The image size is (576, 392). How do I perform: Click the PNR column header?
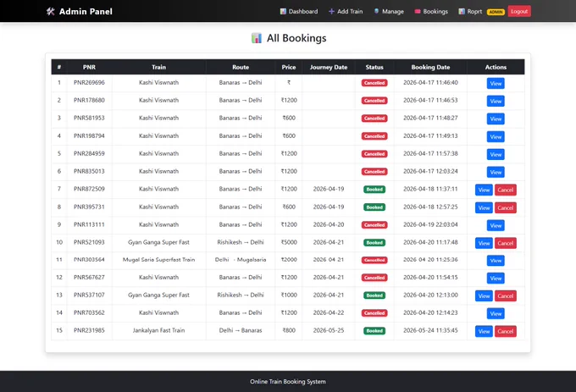pyautogui.click(x=89, y=67)
